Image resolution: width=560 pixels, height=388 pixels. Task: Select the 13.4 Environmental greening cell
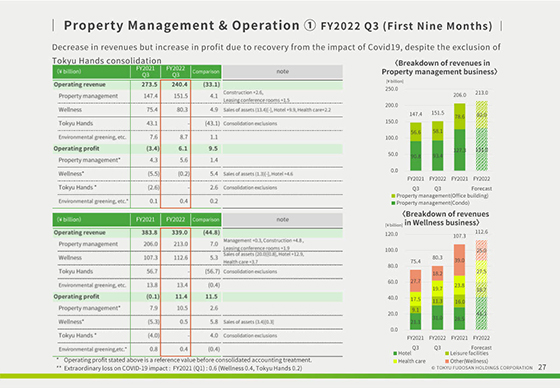click(182, 285)
